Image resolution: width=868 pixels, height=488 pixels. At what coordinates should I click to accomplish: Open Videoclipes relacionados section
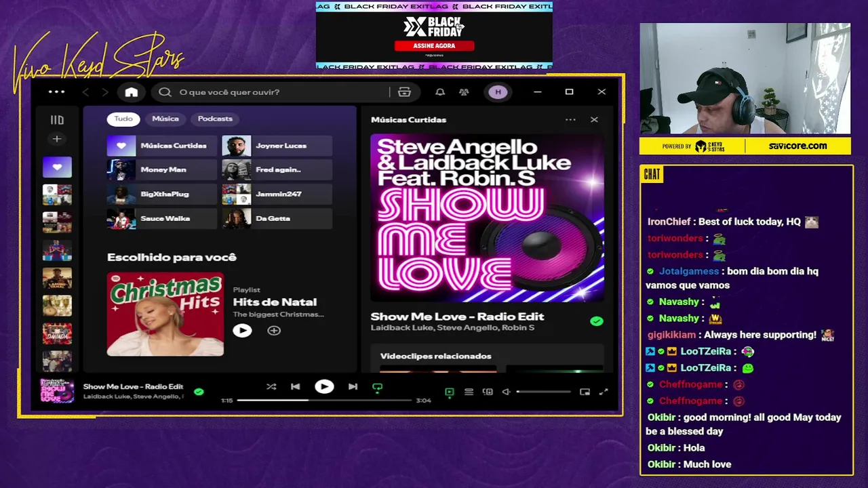(435, 356)
